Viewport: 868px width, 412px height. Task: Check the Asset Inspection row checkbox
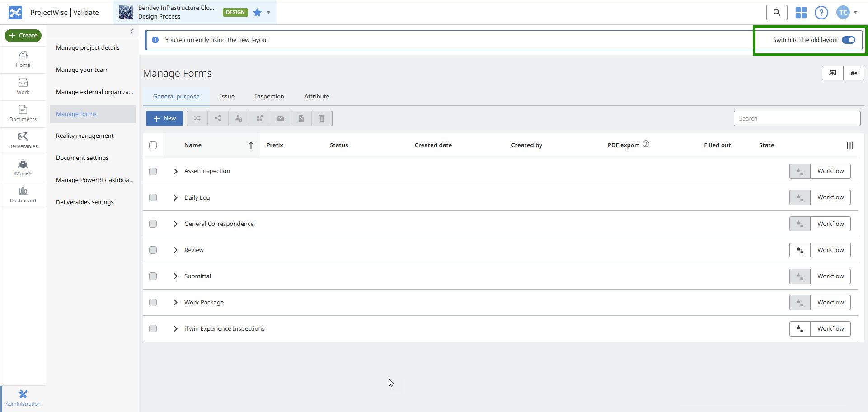click(x=153, y=171)
